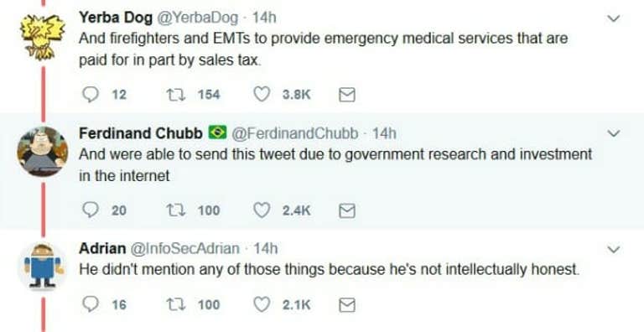Reply to Ferdinand Chubb's tweet

[90, 210]
